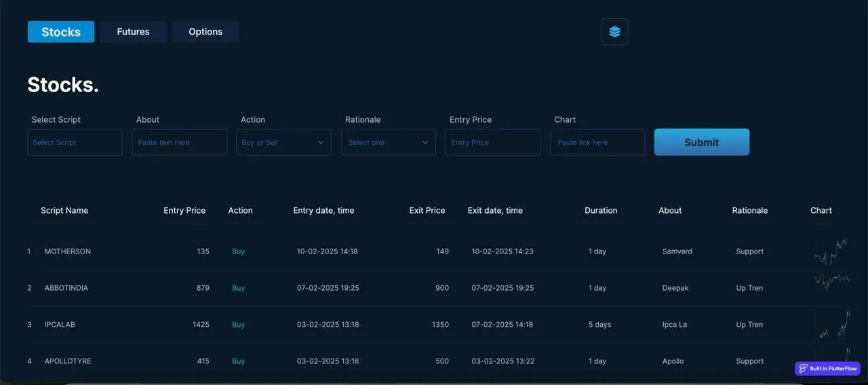868x385 pixels.
Task: Select the MOTHERSON script name
Action: (68, 251)
